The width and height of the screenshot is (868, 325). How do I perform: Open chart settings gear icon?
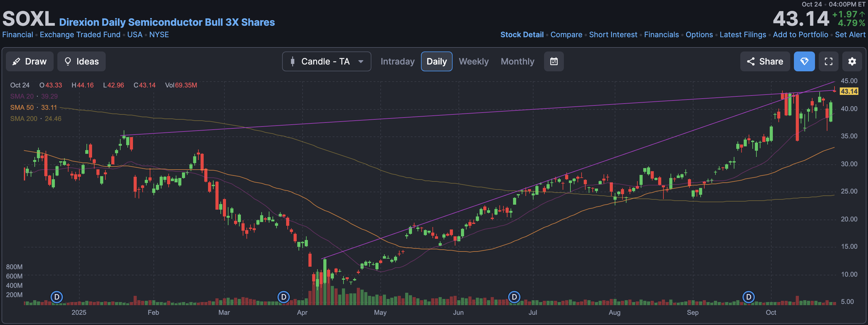[852, 61]
